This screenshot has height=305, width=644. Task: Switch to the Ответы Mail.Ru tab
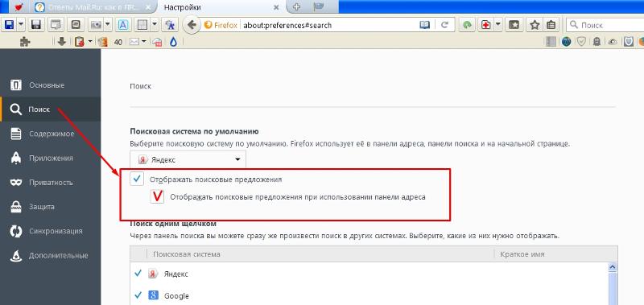[x=93, y=7]
